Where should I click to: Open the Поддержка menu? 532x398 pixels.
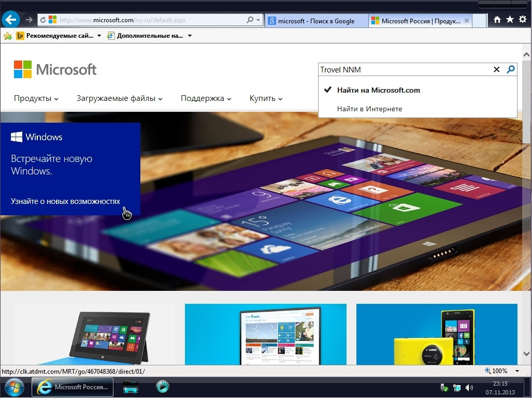(x=206, y=98)
